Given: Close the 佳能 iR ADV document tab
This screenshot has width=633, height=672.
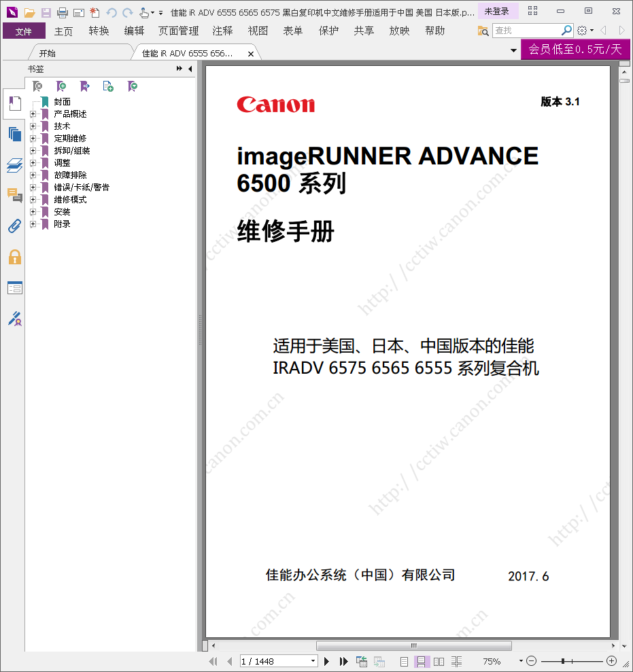Looking at the screenshot, I should coord(251,54).
